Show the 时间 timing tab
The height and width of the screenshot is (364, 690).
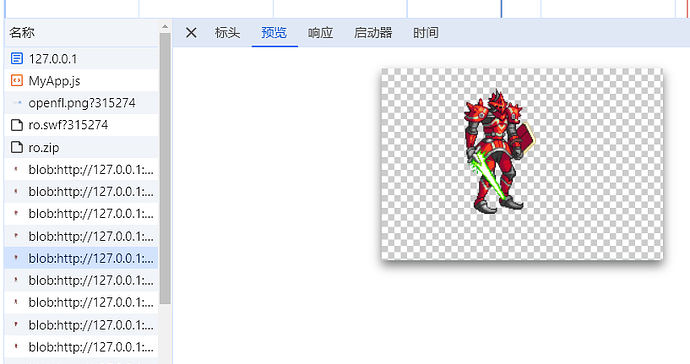[x=426, y=33]
